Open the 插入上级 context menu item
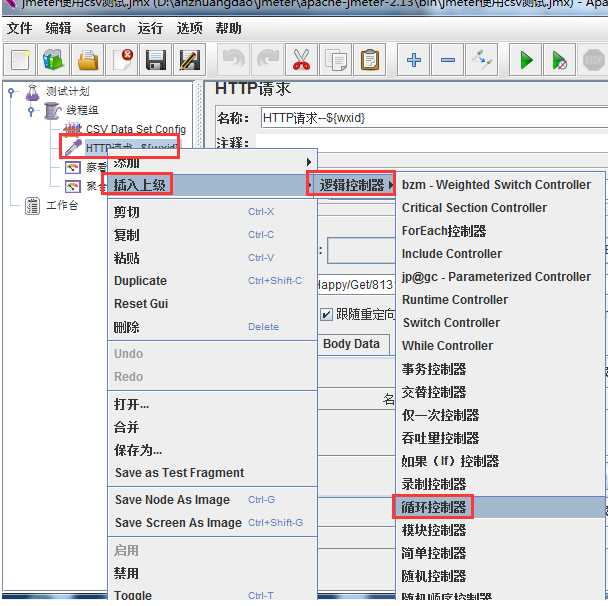Screen dimensions: 616x606 pyautogui.click(x=213, y=185)
